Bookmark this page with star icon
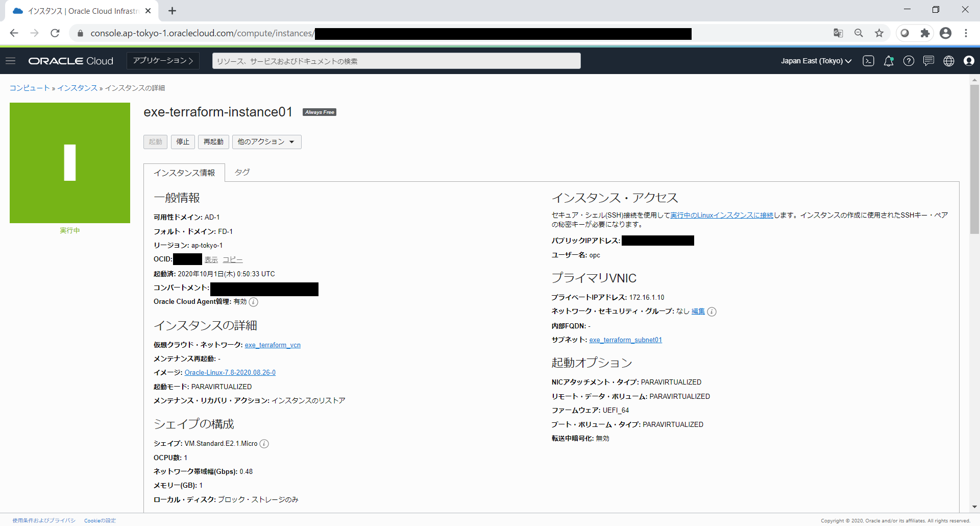The height and width of the screenshot is (526, 980). tap(879, 33)
